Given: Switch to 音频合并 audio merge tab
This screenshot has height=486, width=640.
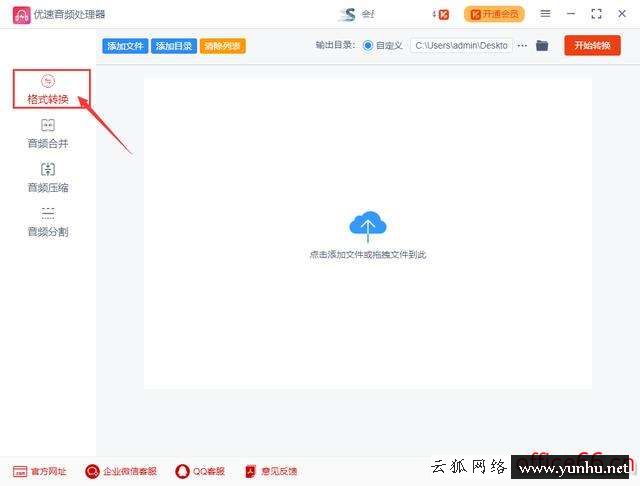Looking at the screenshot, I should click(x=48, y=133).
